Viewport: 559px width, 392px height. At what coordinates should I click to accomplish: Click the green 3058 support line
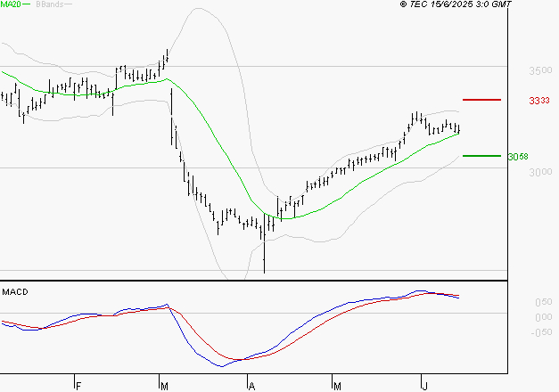pos(481,156)
